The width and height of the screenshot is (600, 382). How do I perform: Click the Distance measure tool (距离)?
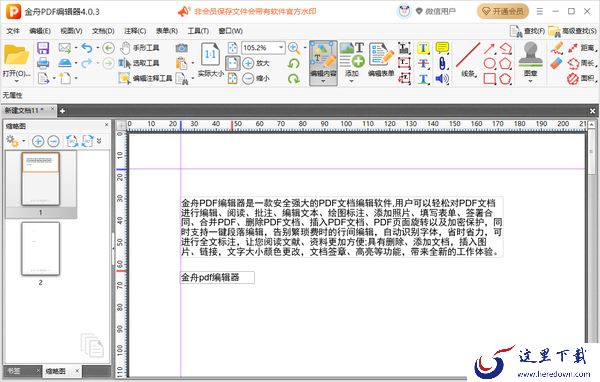(581, 48)
